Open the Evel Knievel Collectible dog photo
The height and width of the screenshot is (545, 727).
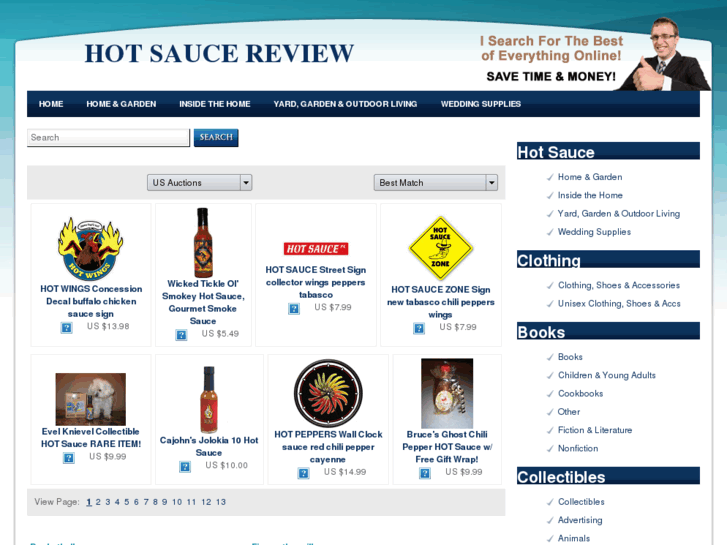(90, 399)
